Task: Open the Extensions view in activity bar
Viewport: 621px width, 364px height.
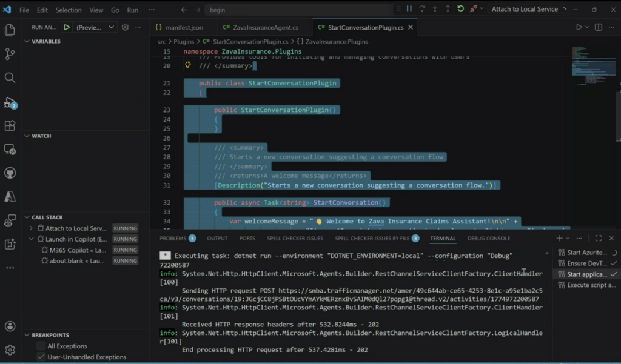Action: point(10,125)
